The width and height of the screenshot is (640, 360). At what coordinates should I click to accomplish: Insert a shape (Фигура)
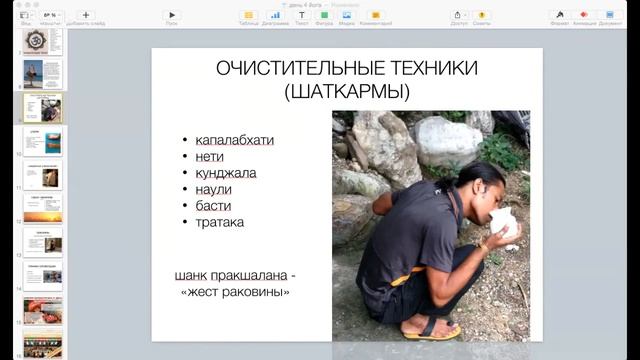coord(324,15)
